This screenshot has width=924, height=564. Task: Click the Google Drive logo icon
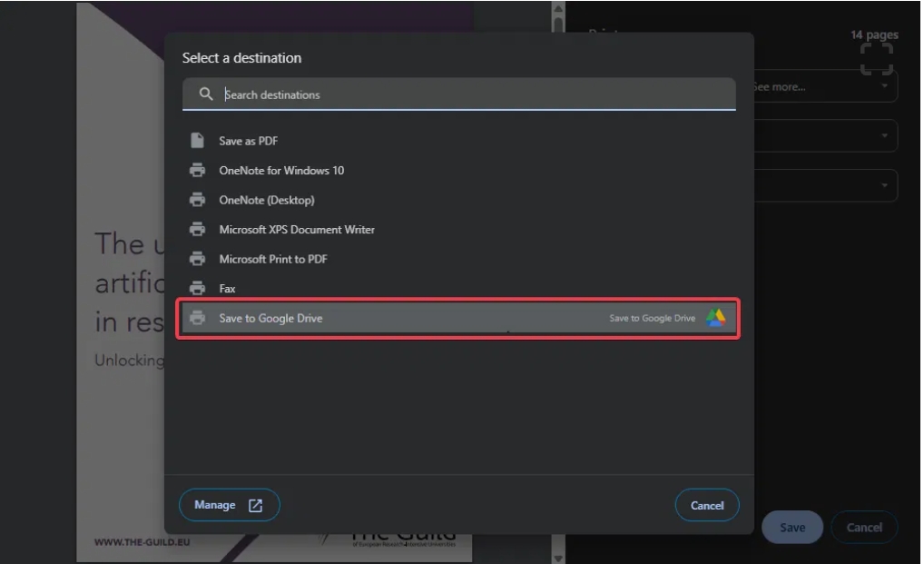tap(715, 318)
